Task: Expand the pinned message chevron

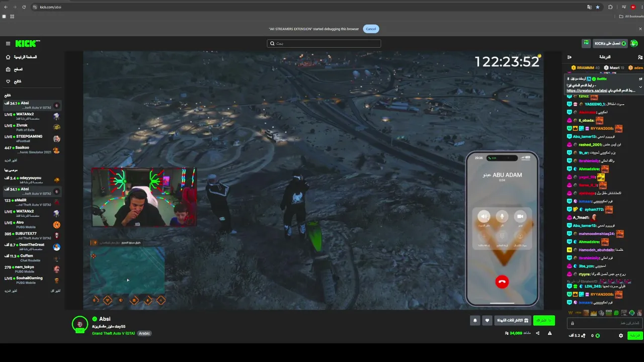Action: (640, 87)
